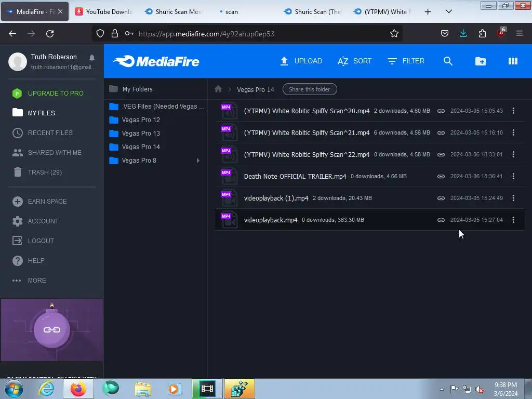Click the notification bell icon

[91, 57]
